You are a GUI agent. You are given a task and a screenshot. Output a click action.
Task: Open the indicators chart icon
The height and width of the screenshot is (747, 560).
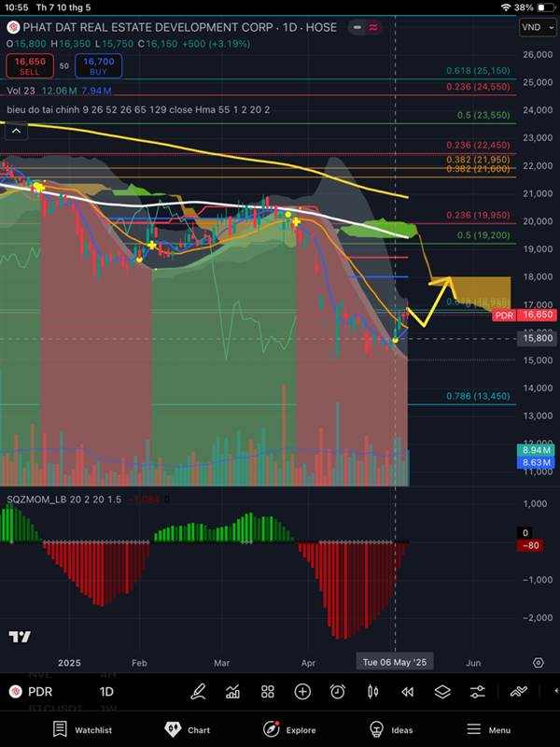point(232,691)
